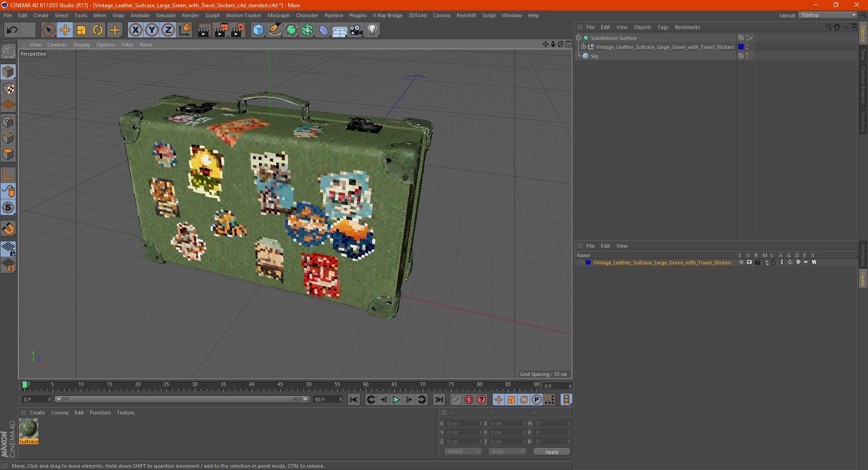The width and height of the screenshot is (868, 470).
Task: Click the Apply button
Action: point(552,452)
